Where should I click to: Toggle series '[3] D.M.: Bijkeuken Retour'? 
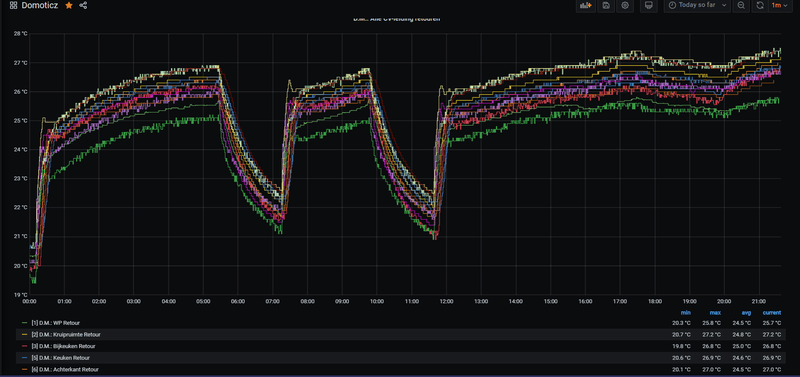click(63, 346)
